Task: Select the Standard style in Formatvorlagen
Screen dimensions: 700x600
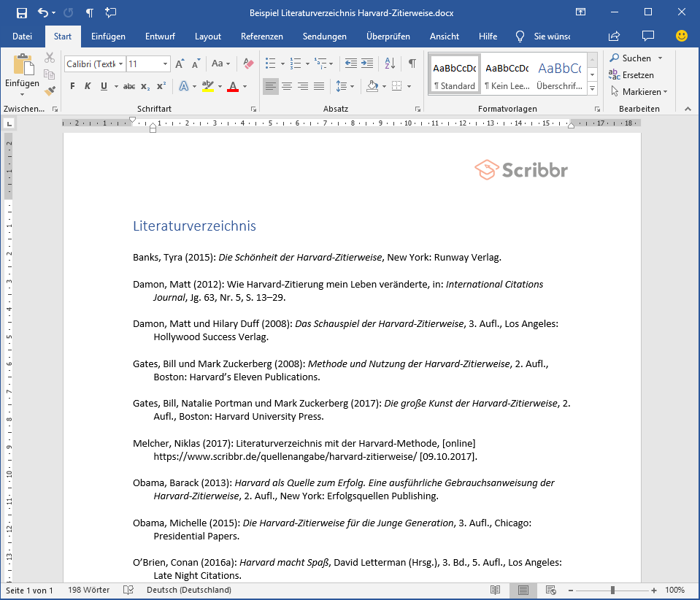Action: coord(454,74)
